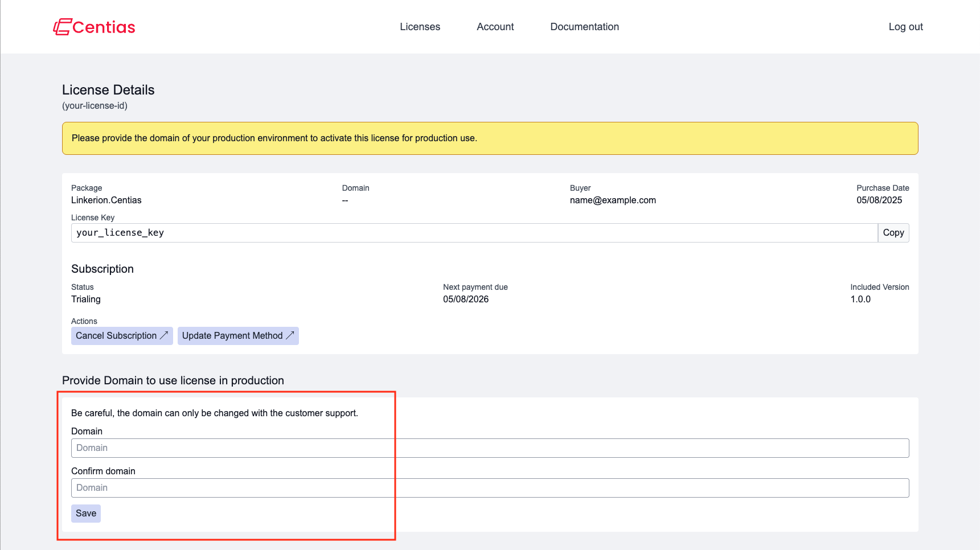Click the yellow production domain notice
This screenshot has width=980, height=550.
click(x=490, y=138)
